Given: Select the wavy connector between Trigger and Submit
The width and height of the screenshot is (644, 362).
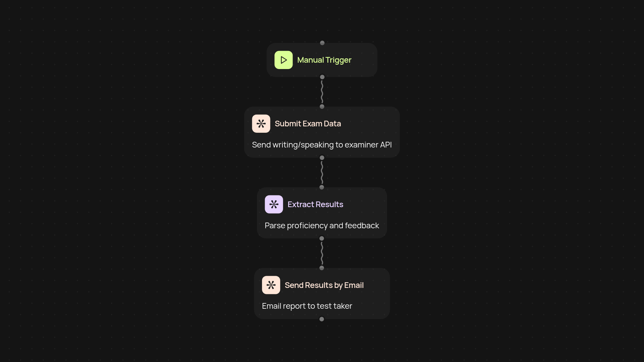Looking at the screenshot, I should [x=322, y=92].
